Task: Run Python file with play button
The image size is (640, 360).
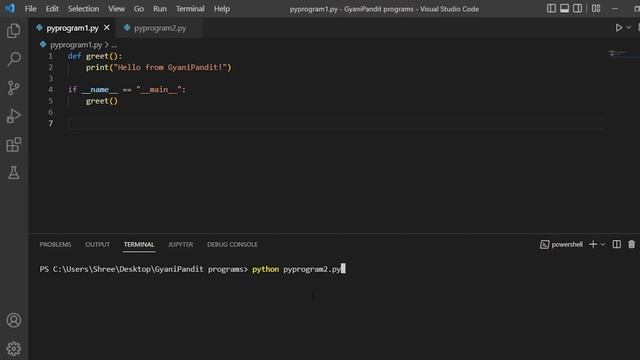Action: (x=619, y=28)
